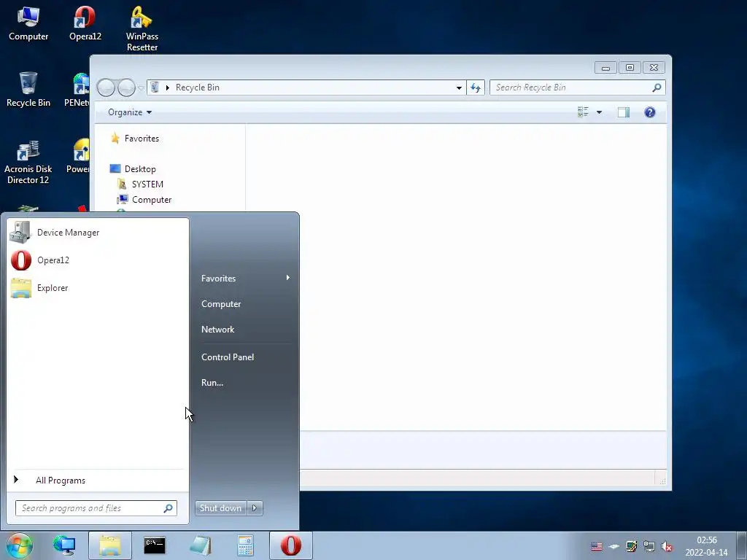Click the breadcrumb arrow before Recycle Bin

[167, 87]
